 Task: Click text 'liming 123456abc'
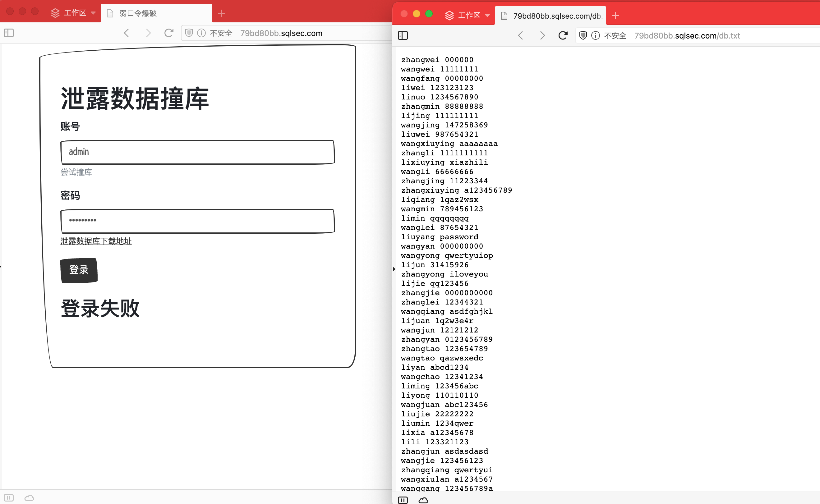(440, 386)
